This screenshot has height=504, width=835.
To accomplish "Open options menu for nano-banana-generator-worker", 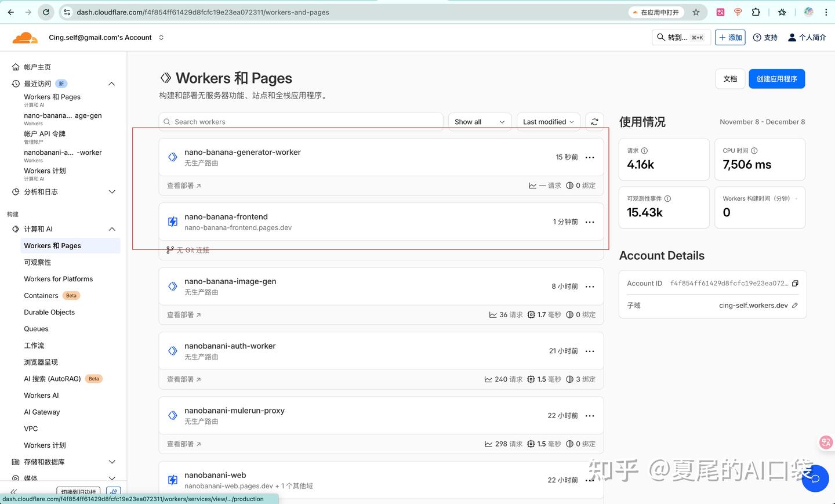I will pos(590,157).
